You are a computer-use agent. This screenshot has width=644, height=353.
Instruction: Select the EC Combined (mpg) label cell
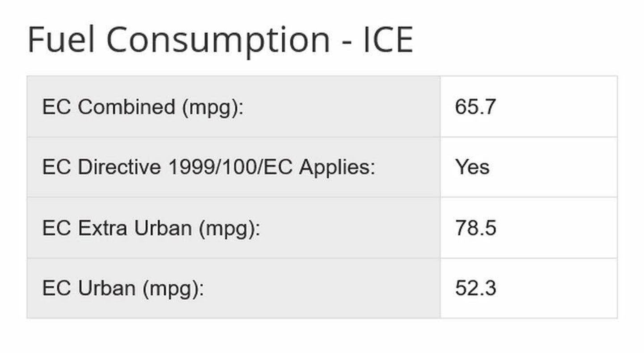pos(233,106)
